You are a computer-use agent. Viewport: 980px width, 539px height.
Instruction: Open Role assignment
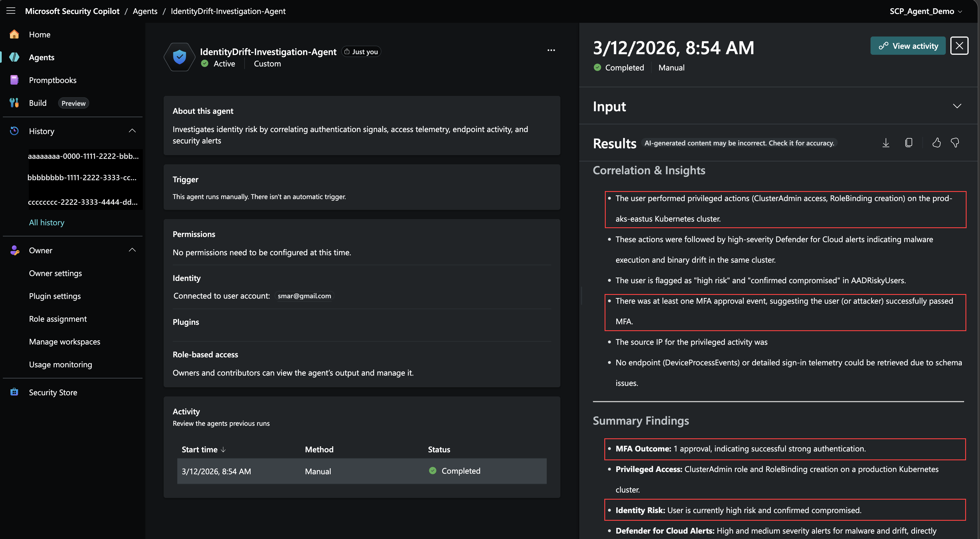pyautogui.click(x=58, y=319)
